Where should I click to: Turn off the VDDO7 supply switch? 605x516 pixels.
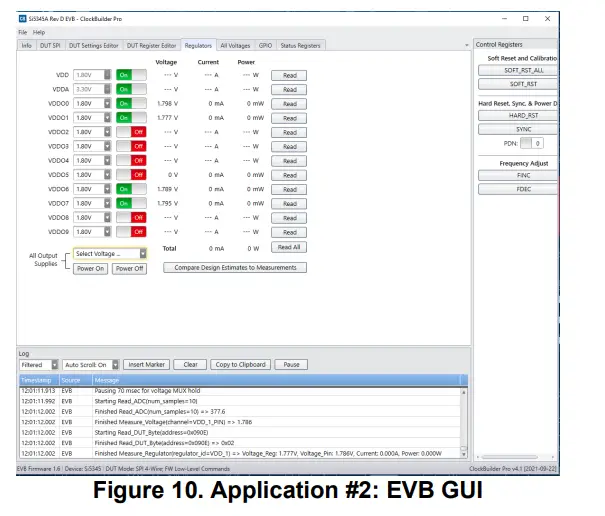pyautogui.click(x=131, y=203)
